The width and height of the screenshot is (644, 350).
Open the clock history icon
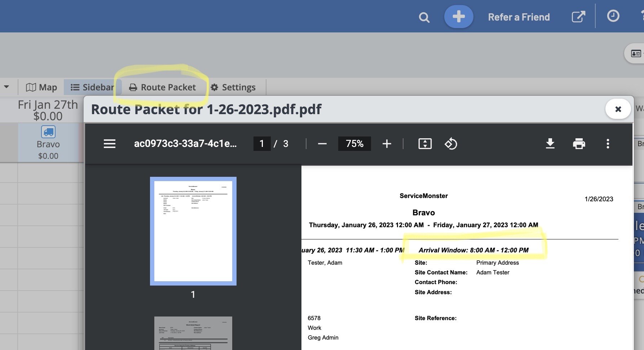(613, 16)
